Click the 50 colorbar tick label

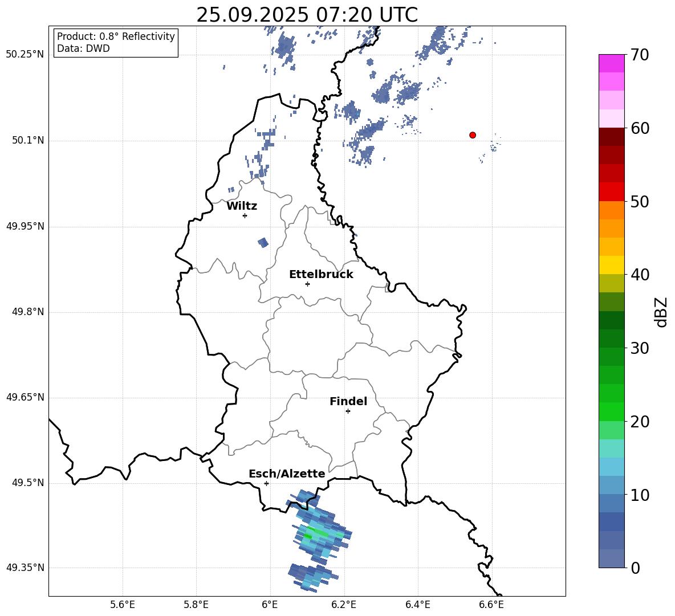tap(640, 201)
